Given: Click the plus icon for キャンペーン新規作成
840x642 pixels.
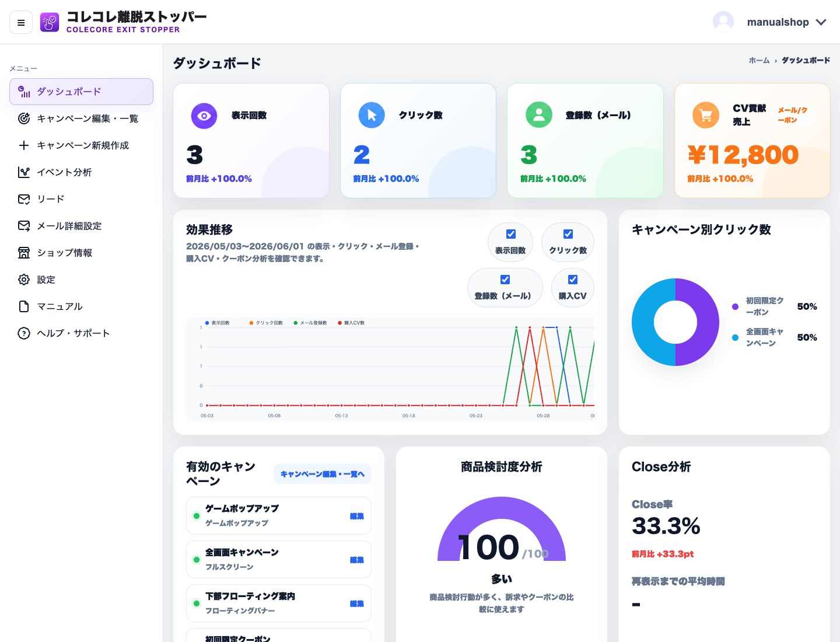Looking at the screenshot, I should tap(24, 145).
